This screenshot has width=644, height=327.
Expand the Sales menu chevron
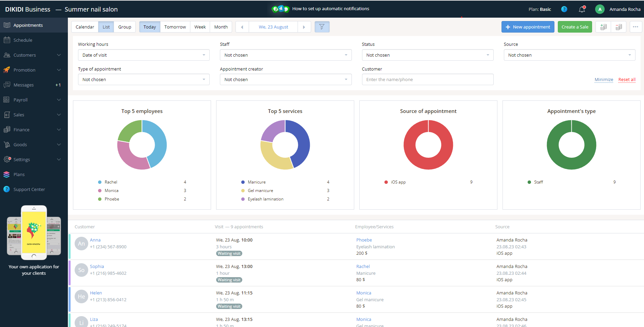pyautogui.click(x=59, y=115)
